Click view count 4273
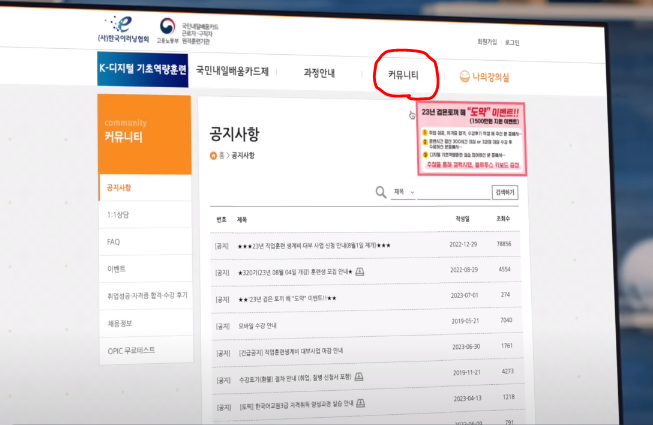Image resolution: width=653 pixels, height=425 pixels. (x=508, y=371)
